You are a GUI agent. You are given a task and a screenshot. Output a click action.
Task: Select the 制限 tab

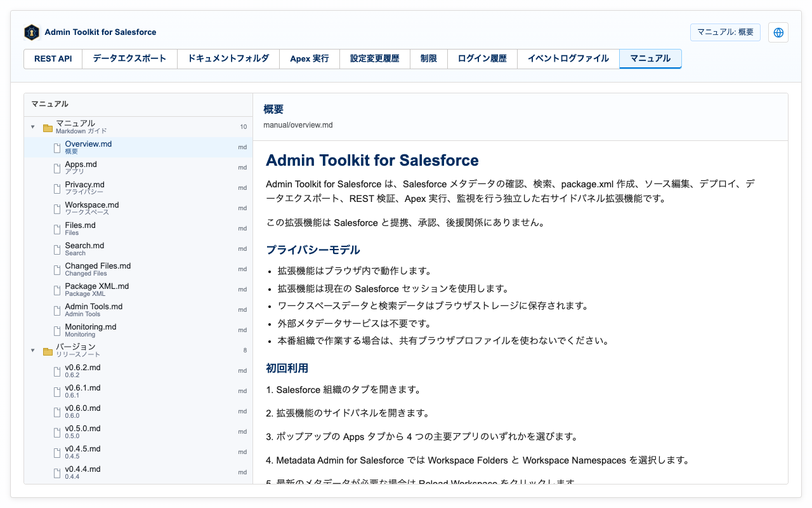click(429, 58)
